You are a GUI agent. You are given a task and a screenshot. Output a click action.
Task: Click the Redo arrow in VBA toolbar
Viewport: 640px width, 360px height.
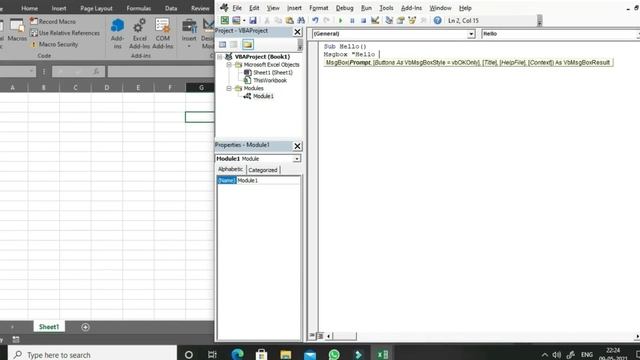[327, 20]
